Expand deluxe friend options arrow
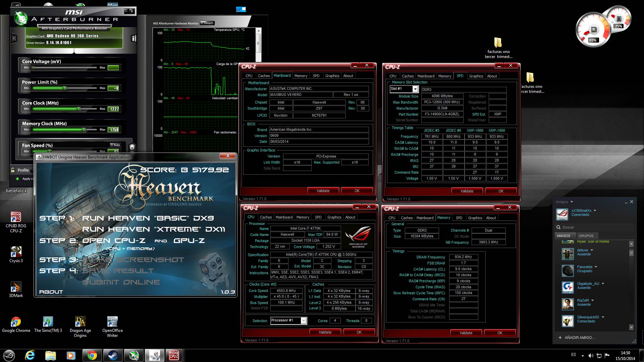 pyautogui.click(x=592, y=250)
